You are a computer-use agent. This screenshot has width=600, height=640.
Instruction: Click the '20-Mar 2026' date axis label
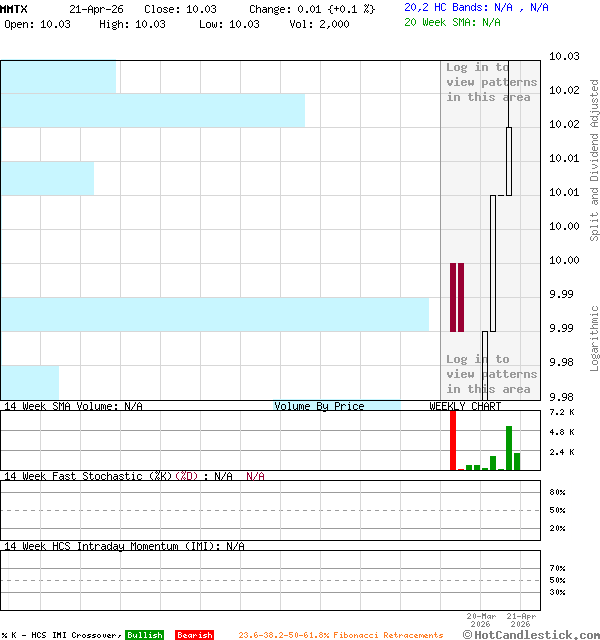pyautogui.click(x=480, y=620)
